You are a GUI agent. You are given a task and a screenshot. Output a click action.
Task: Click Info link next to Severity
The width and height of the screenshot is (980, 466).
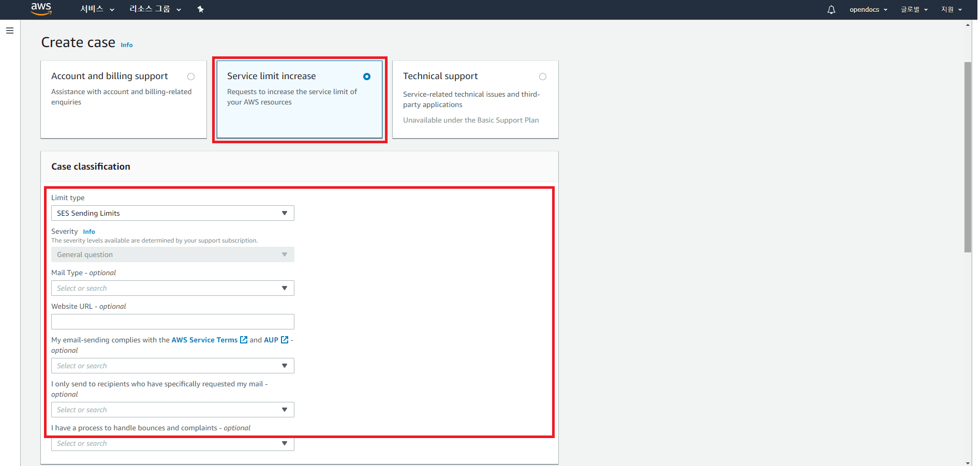[x=89, y=232]
